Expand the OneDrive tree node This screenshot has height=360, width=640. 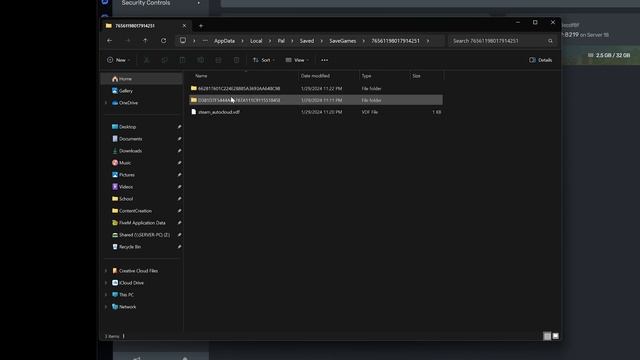106,103
